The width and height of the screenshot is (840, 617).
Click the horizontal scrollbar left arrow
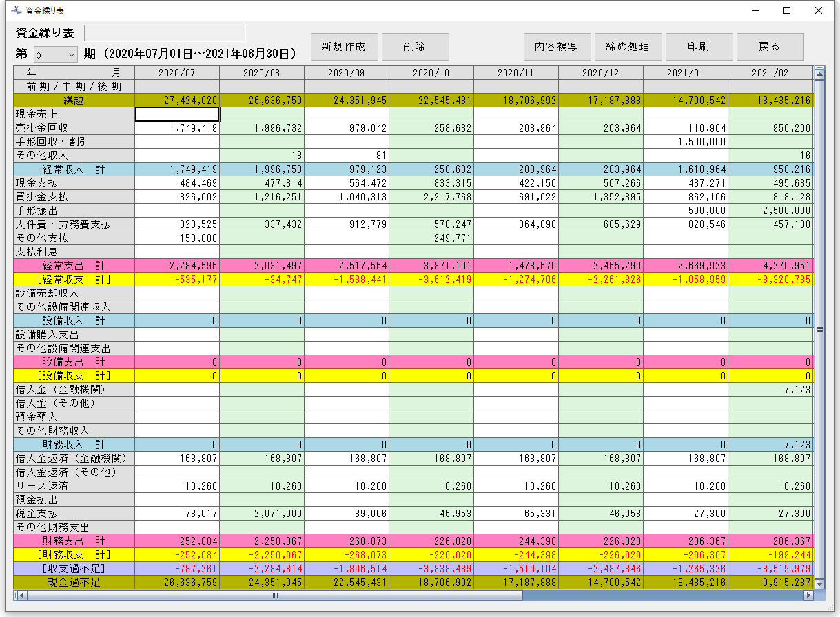pos(21,596)
